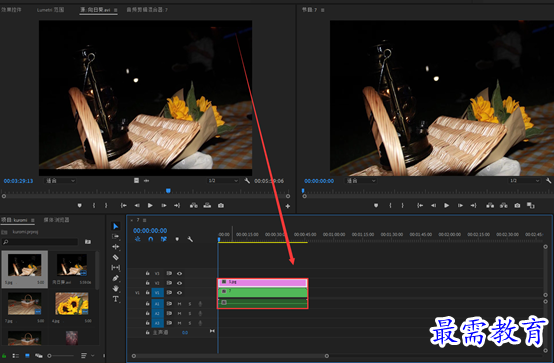Click the Insert button in Source monitor
554x363 pixels.
[194, 205]
